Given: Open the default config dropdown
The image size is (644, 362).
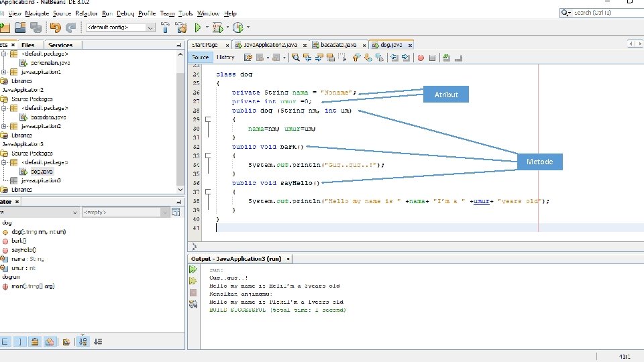Looking at the screenshot, I should point(150,27).
